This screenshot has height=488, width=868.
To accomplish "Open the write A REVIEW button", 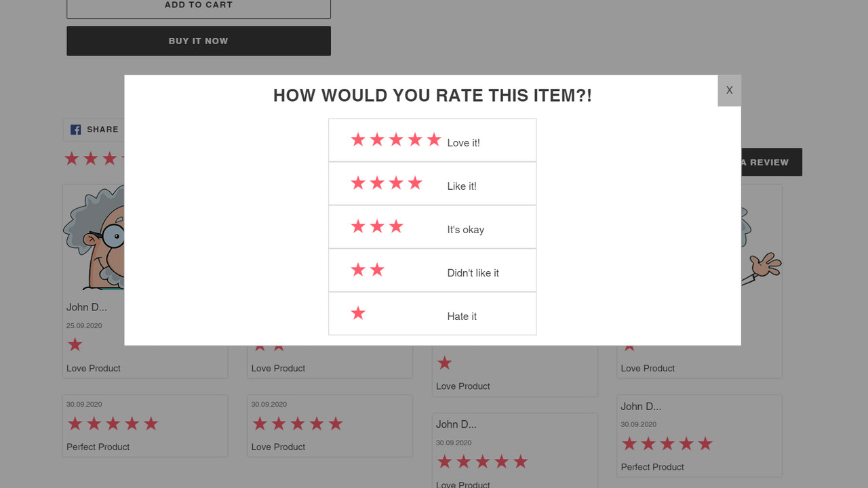I will click(x=766, y=162).
